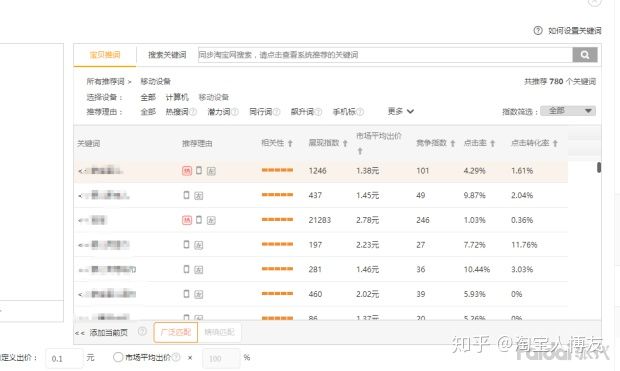
Task: Click help icon next to 同行词
Action: pyautogui.click(x=276, y=112)
